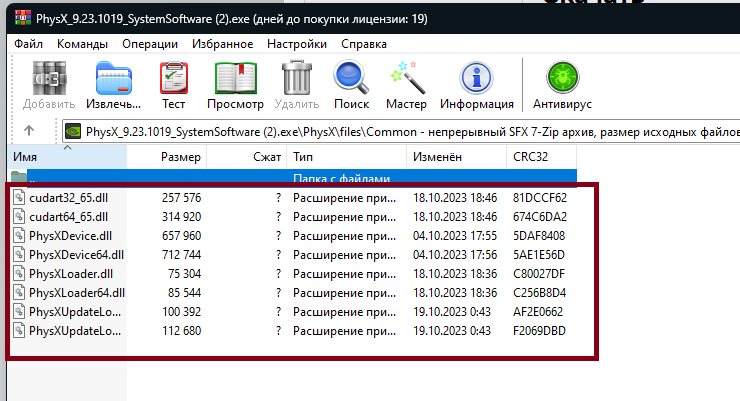The image size is (740, 401).
Task: Click the Удалить (Delete) trash icon
Action: tap(297, 78)
